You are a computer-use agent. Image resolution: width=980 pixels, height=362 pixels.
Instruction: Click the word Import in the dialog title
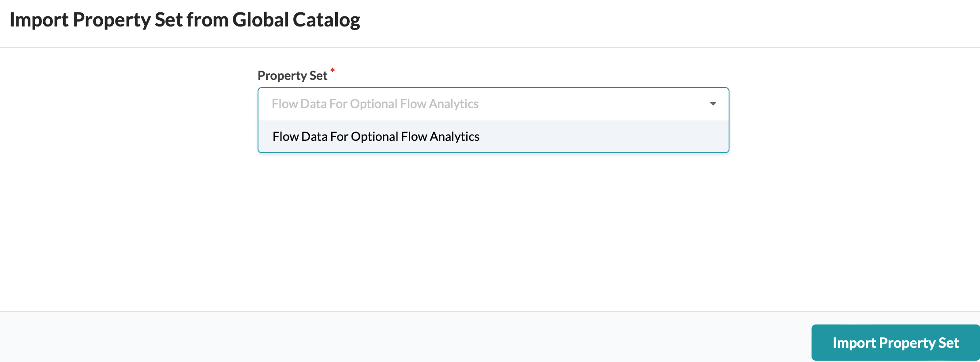coord(39,20)
